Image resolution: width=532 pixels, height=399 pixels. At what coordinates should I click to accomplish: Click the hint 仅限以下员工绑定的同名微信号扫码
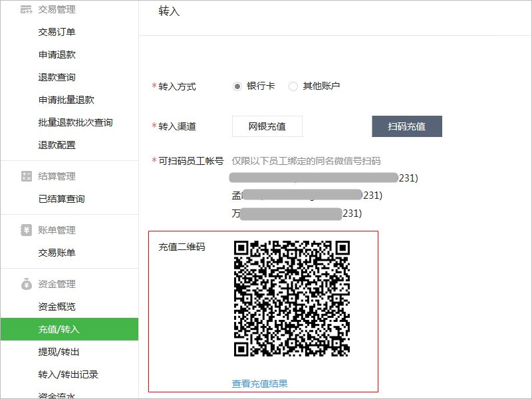pos(306,161)
